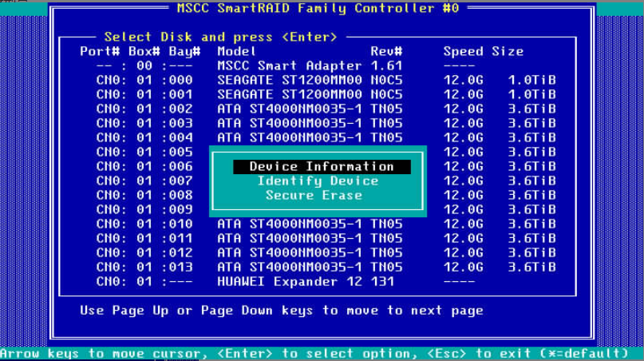Choose disk row for bay 007
644x361 pixels.
tap(144, 181)
